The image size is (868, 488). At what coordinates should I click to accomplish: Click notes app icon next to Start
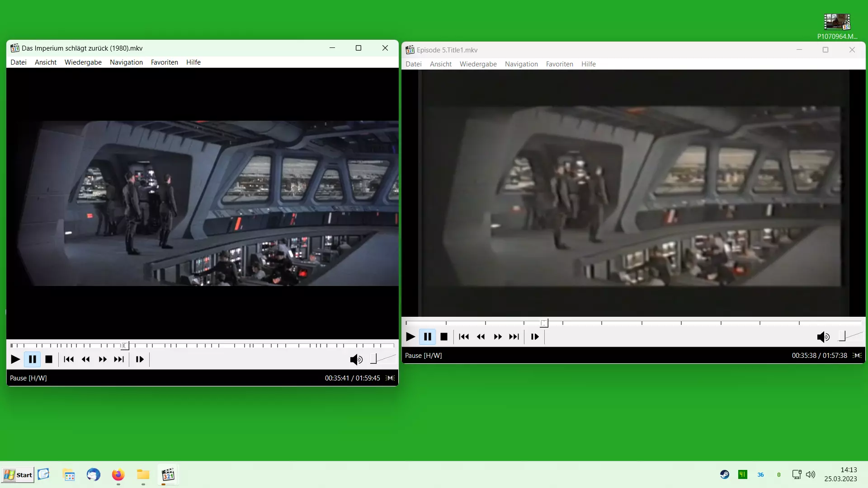(43, 474)
